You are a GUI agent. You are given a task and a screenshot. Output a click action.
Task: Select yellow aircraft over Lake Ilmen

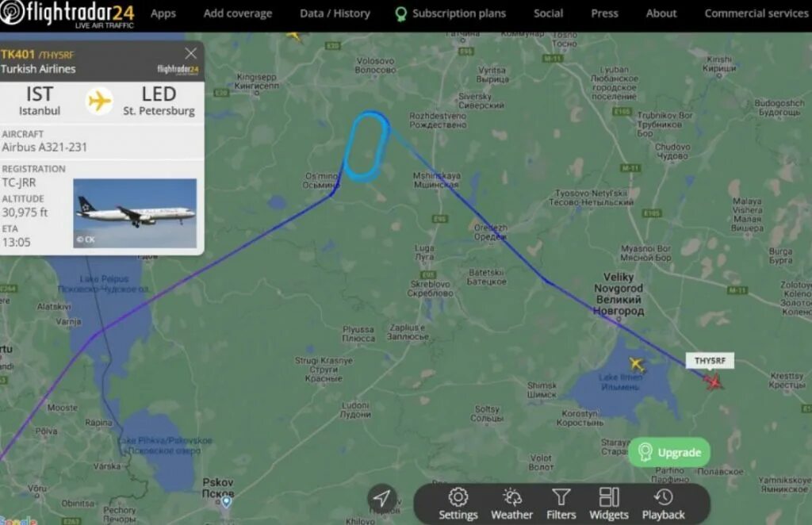click(637, 365)
